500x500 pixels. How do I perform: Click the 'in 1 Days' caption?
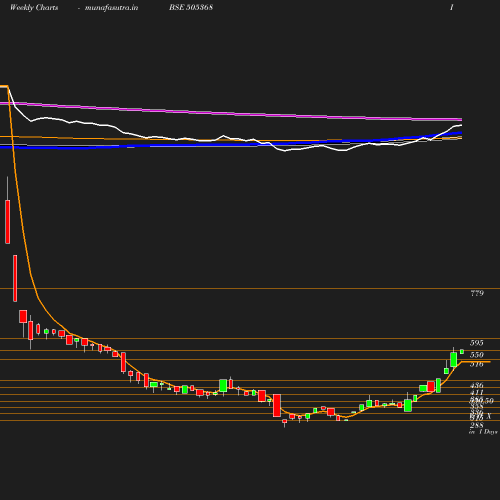click(x=483, y=432)
